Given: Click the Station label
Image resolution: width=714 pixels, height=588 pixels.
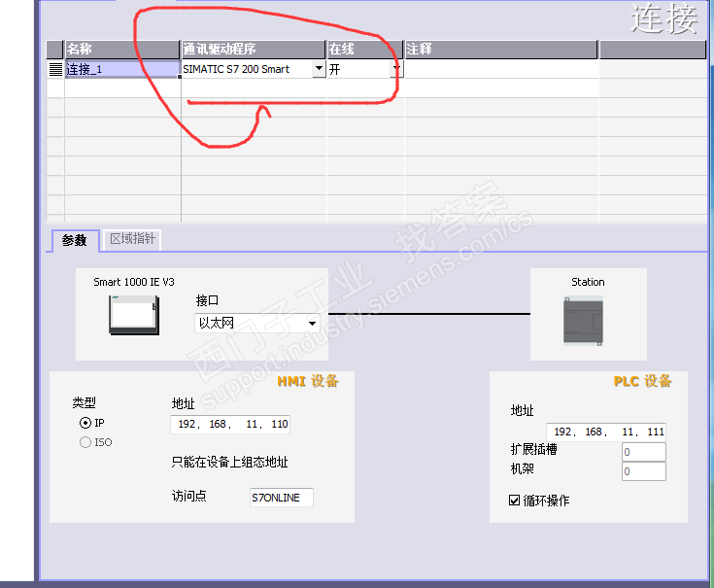Looking at the screenshot, I should coord(588,282).
